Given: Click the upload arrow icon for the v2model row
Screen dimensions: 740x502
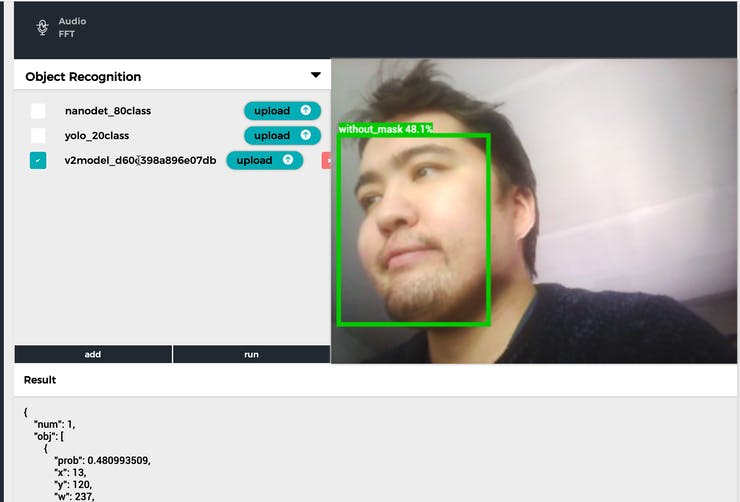Looking at the screenshot, I should 288,160.
